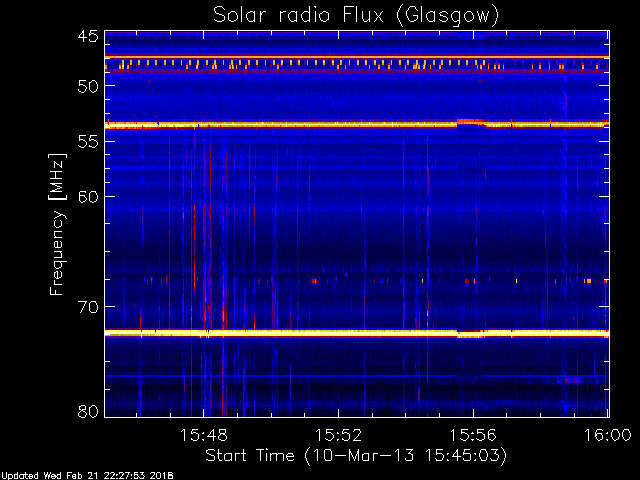640x480 pixels.
Task: Click the 15:48 time tick label
Action: click(203, 435)
